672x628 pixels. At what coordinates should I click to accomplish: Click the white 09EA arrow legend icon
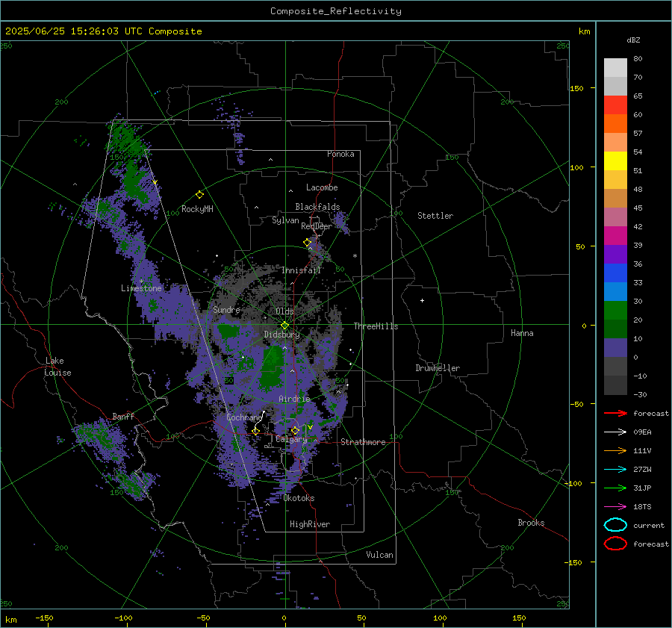(615, 432)
